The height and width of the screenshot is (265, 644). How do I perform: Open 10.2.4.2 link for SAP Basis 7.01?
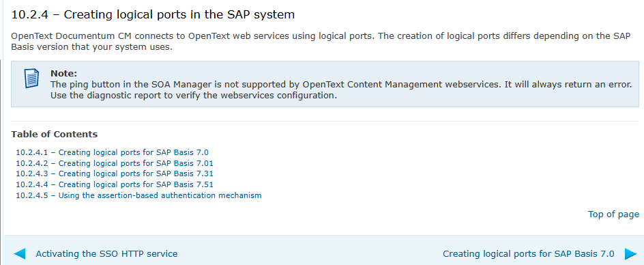(115, 163)
